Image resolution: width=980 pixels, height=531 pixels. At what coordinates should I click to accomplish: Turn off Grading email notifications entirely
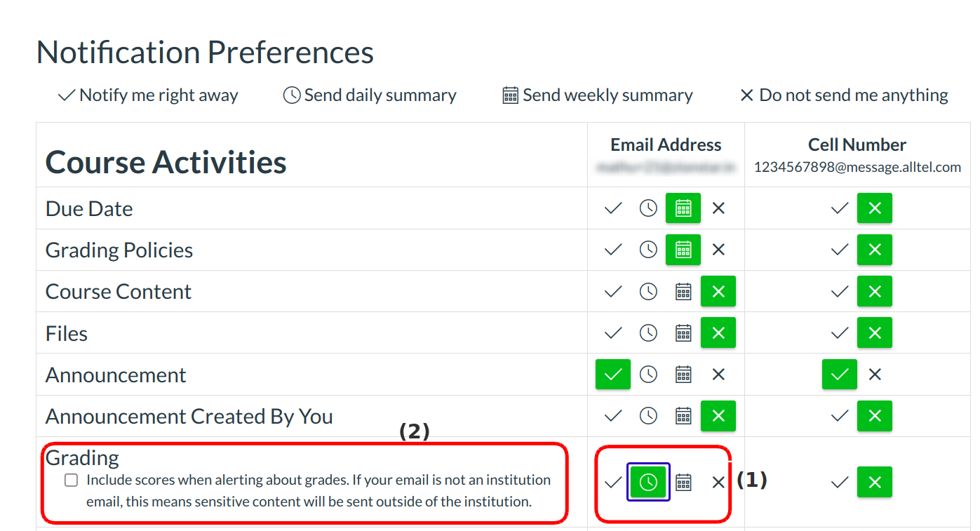click(718, 482)
